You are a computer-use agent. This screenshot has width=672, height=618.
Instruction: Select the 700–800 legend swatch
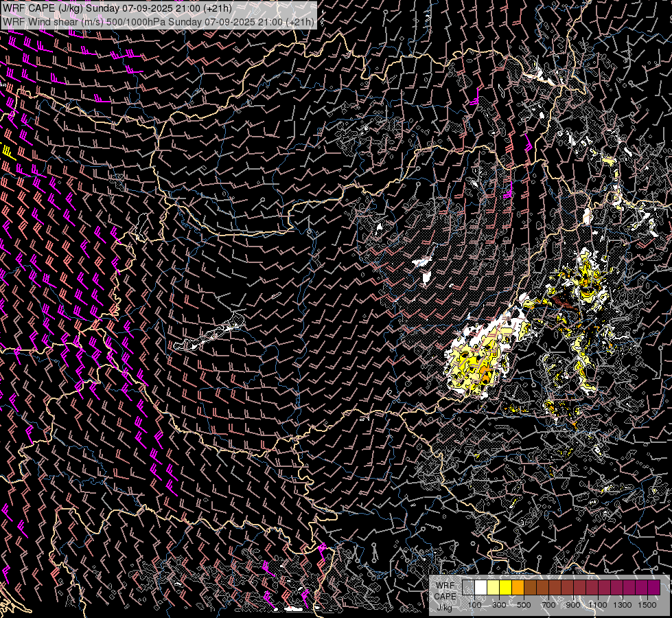[555, 588]
